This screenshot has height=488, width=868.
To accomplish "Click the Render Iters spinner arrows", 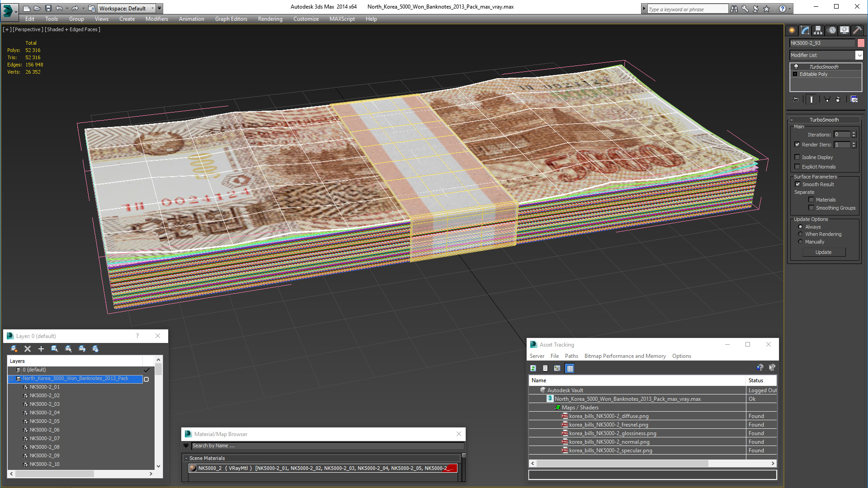I will (854, 145).
